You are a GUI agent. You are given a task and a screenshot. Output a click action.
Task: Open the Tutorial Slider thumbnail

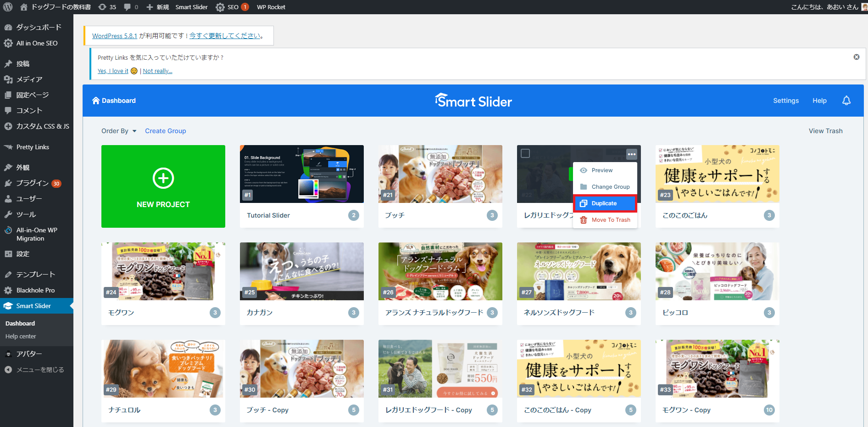pos(301,174)
